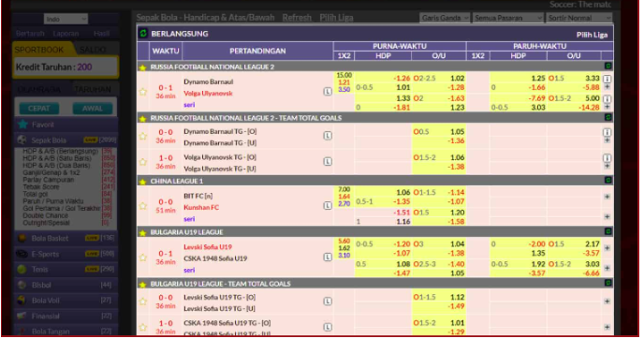Click Pilih Liga in the BERLANGSUNG bar
This screenshot has height=339, width=644.
pos(592,35)
